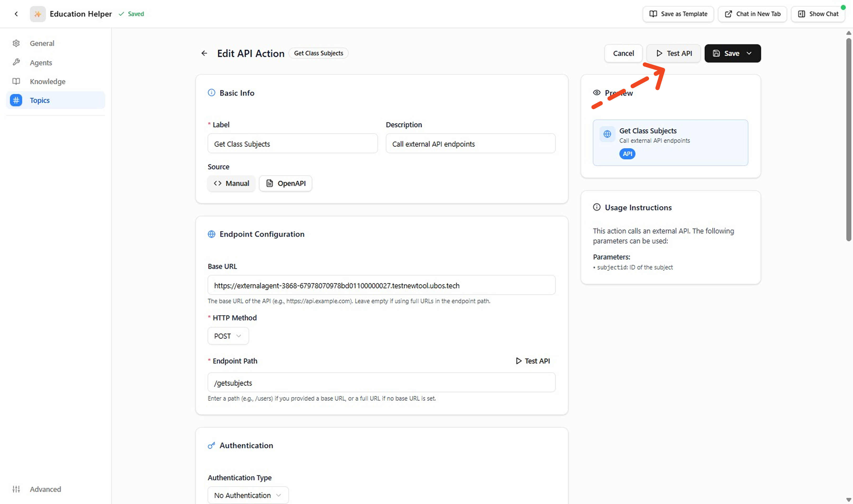The image size is (853, 504).
Task: Open the Save button dropdown arrow
Action: [x=749, y=53]
